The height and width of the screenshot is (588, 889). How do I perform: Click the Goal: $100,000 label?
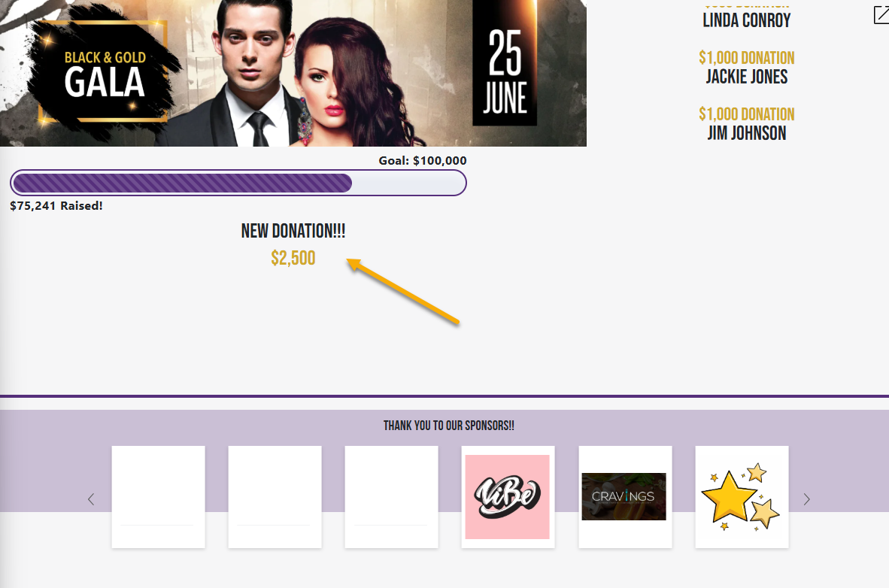pyautogui.click(x=423, y=160)
